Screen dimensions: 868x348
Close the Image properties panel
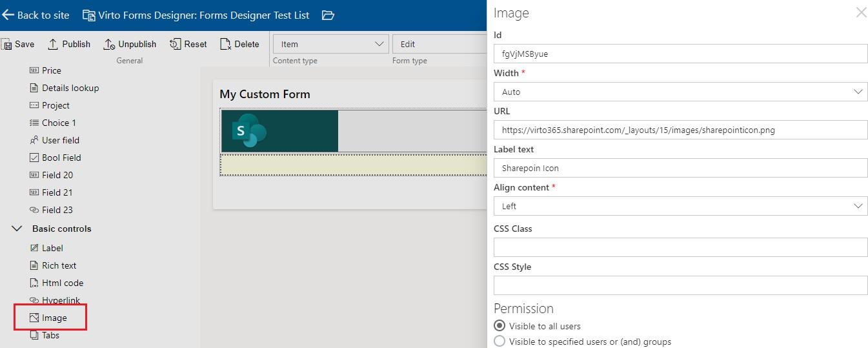pyautogui.click(x=861, y=12)
